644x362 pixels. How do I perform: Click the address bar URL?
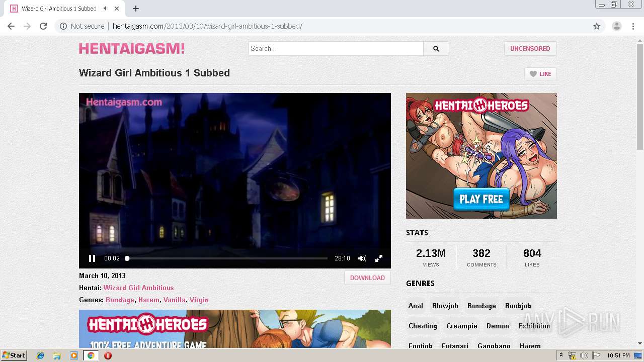207,26
